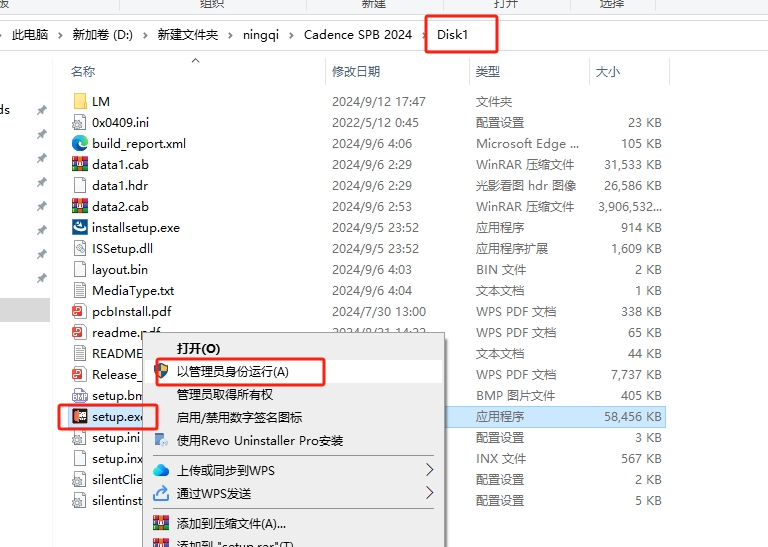Viewport: 768px width, 547px height.
Task: Click the 应用程序扩展 type cell
Action: pos(511,249)
